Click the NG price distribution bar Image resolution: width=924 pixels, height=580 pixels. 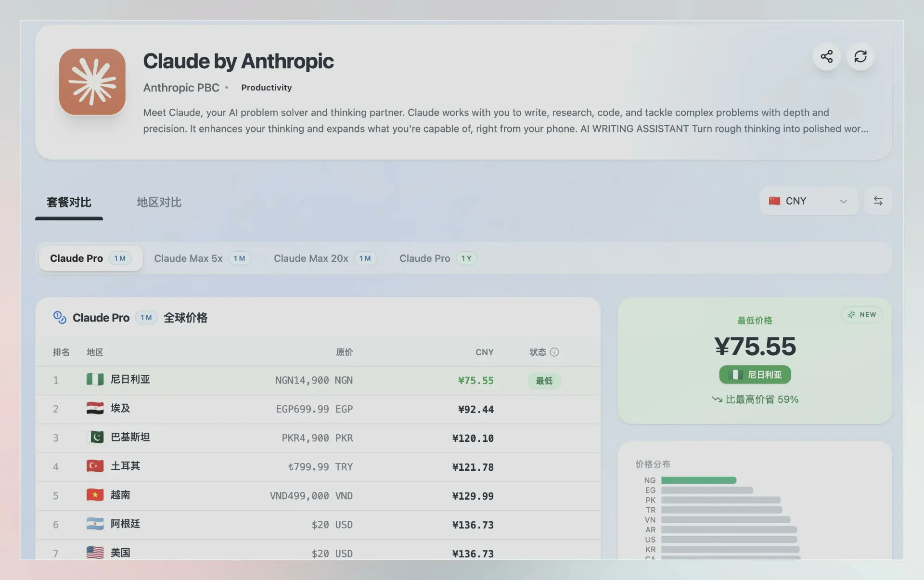pyautogui.click(x=699, y=480)
